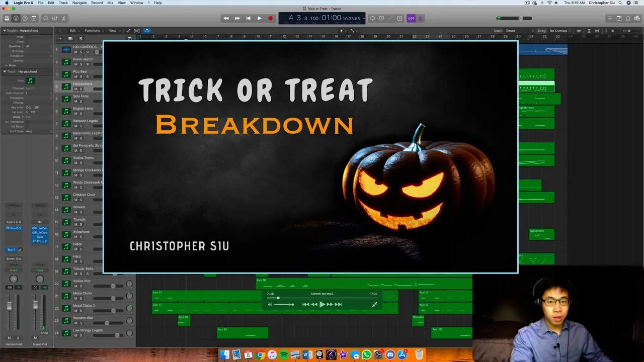This screenshot has width=644, height=362.
Task: Toggle the blue Catch Playhead button
Action: click(147, 31)
